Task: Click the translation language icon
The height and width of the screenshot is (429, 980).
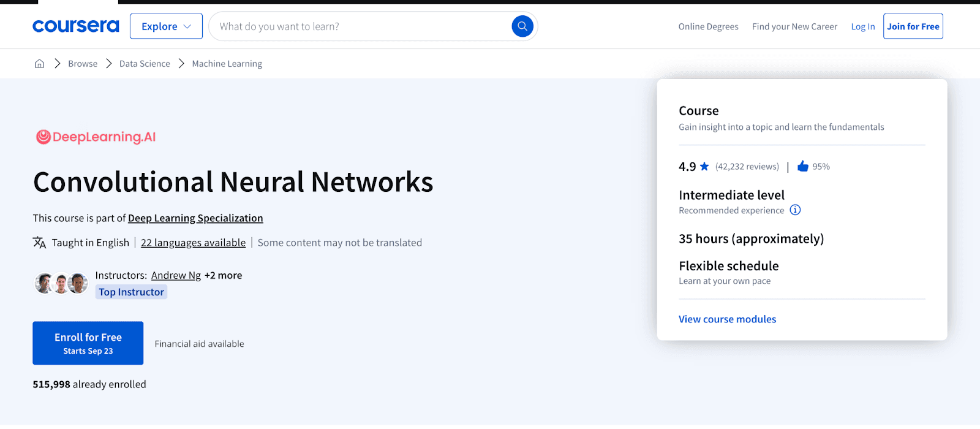Action: pyautogui.click(x=39, y=243)
